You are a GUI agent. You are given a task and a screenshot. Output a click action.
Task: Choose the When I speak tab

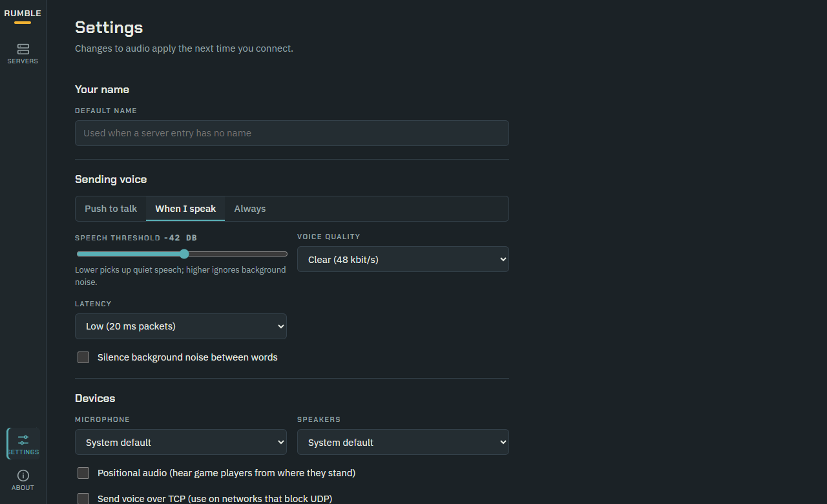[185, 209]
